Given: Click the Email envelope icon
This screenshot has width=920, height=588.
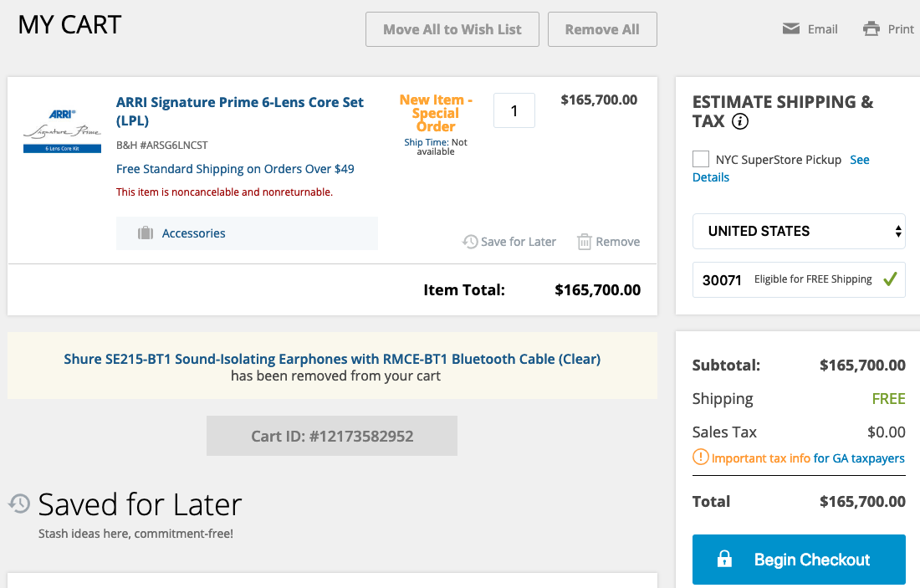Looking at the screenshot, I should tap(790, 29).
